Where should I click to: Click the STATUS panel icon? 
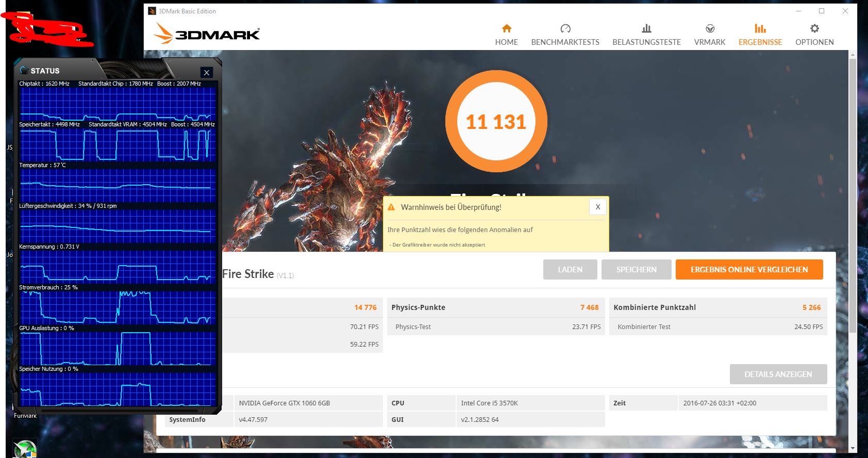[24, 70]
